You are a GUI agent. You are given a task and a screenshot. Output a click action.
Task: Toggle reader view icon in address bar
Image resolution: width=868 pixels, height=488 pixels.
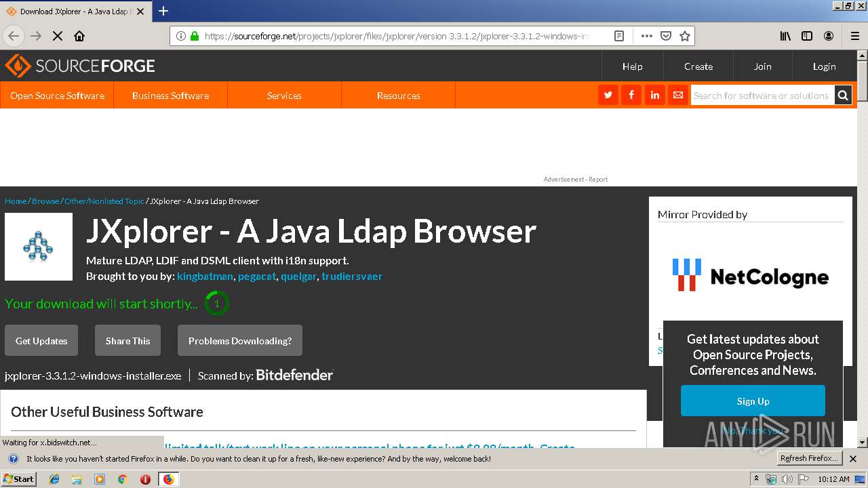pos(619,36)
